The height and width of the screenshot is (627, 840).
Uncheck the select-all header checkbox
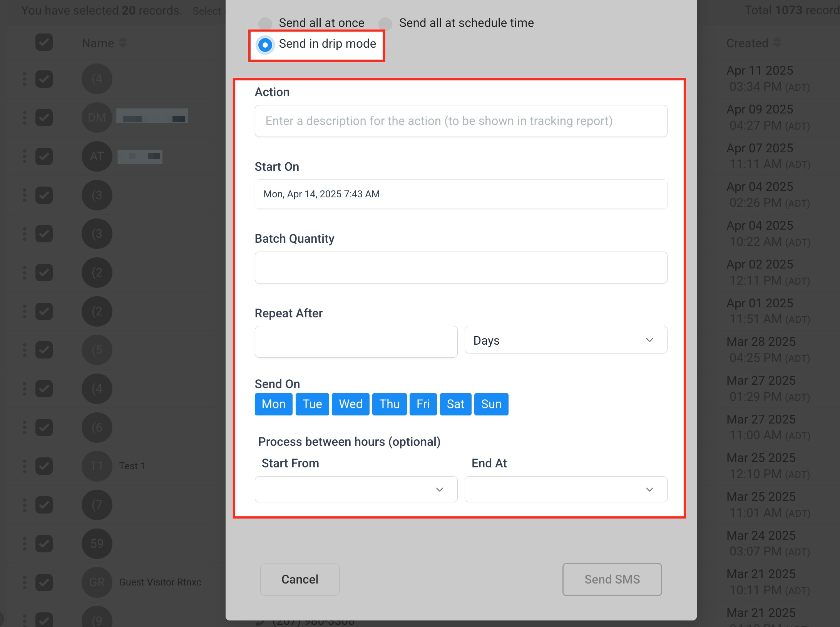(44, 42)
